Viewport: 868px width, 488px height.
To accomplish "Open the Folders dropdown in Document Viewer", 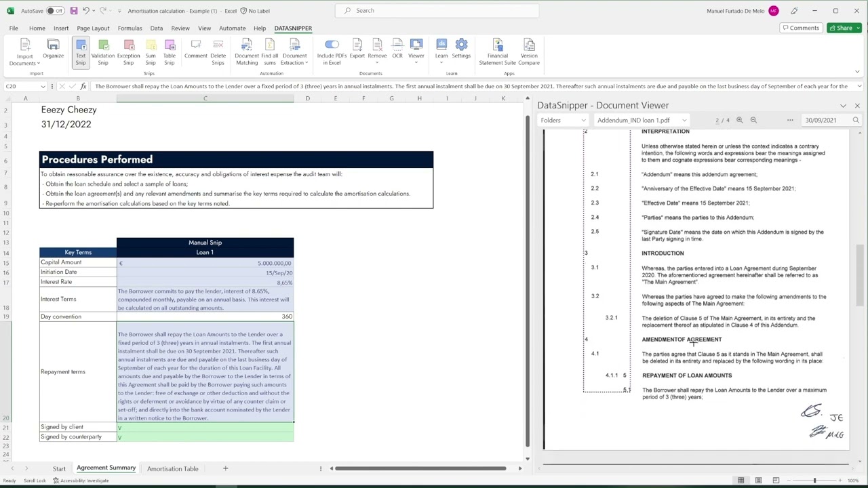I will pyautogui.click(x=563, y=120).
